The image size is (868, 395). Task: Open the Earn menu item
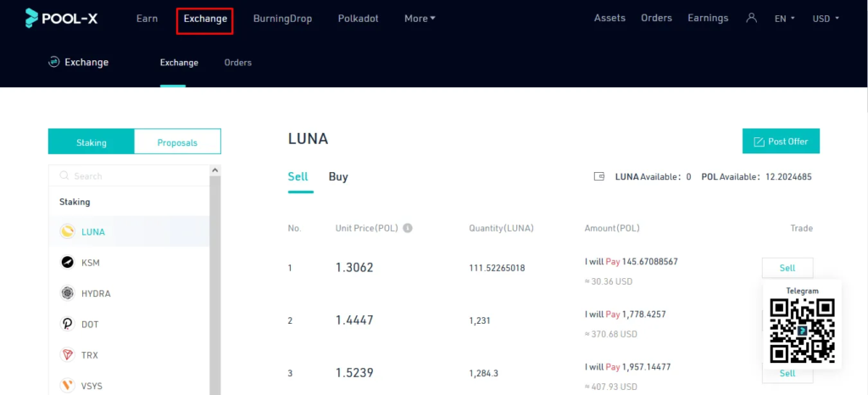tap(147, 19)
